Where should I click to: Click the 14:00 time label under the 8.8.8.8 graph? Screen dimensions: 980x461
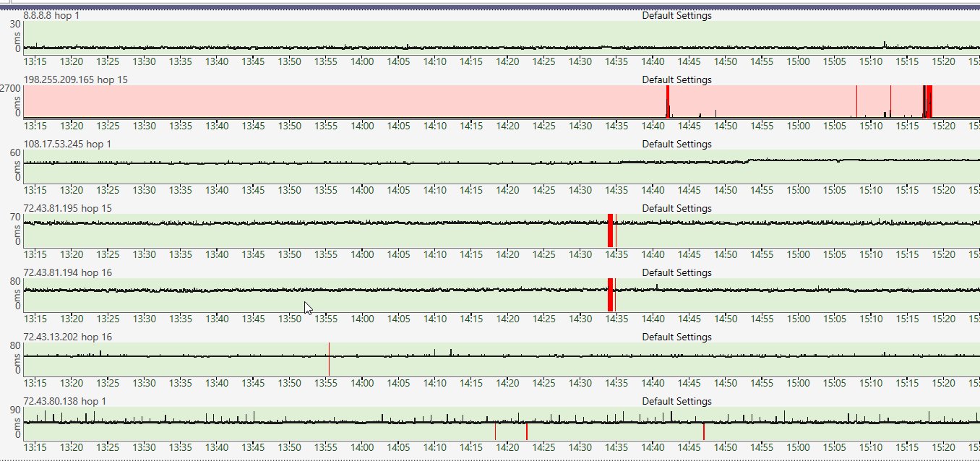coord(362,61)
